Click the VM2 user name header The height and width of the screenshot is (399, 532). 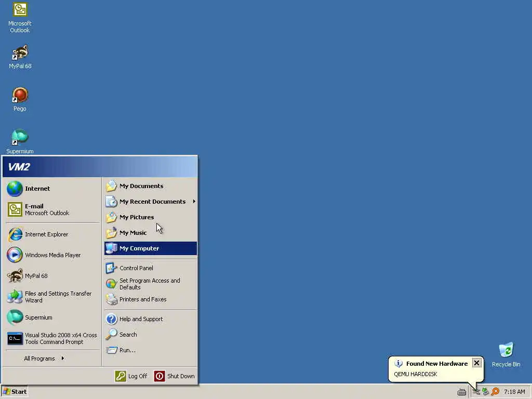19,167
